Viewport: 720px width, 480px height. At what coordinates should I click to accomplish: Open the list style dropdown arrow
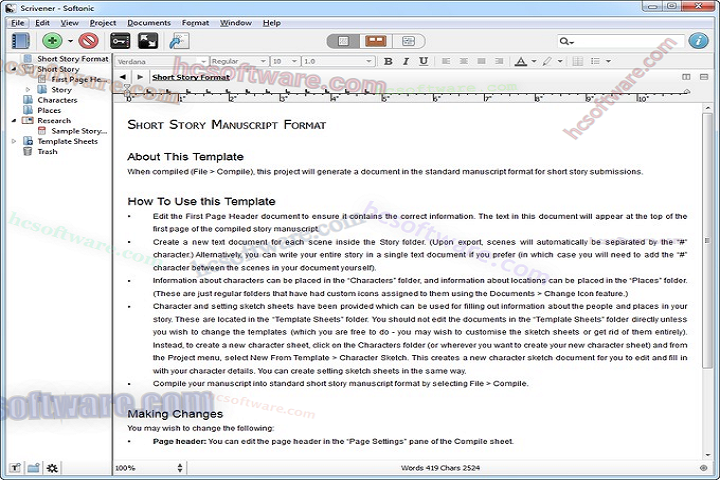(x=608, y=61)
